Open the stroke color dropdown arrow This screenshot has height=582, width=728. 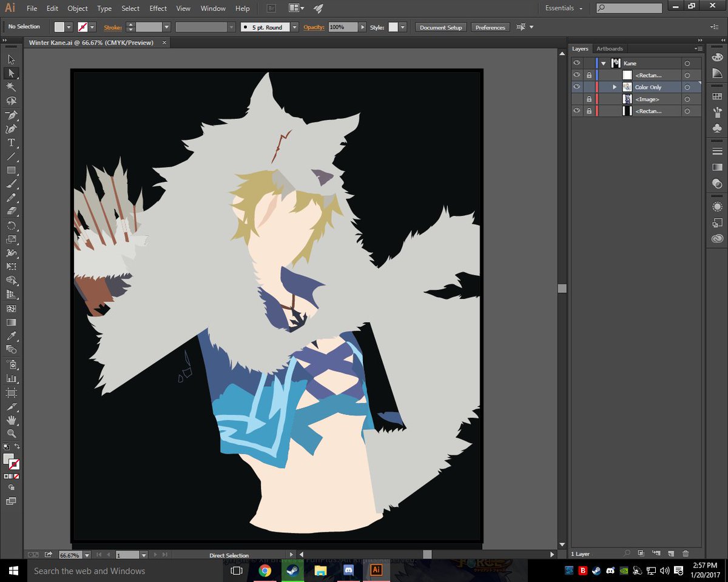pyautogui.click(x=92, y=27)
